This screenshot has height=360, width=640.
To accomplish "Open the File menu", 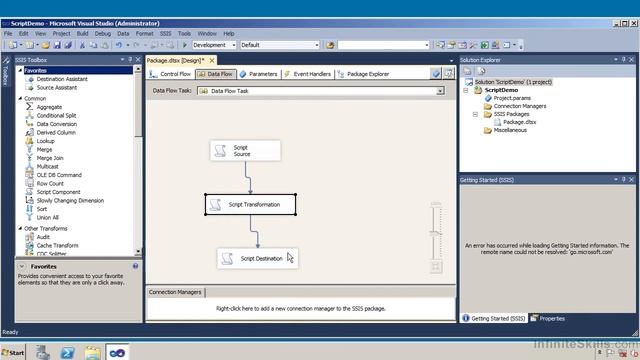I will (8, 33).
